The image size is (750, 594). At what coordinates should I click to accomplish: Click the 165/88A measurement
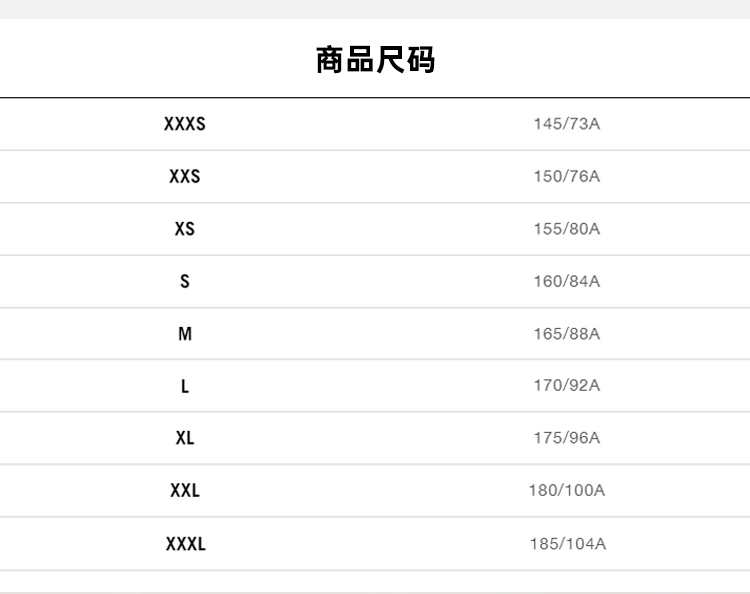click(x=566, y=334)
